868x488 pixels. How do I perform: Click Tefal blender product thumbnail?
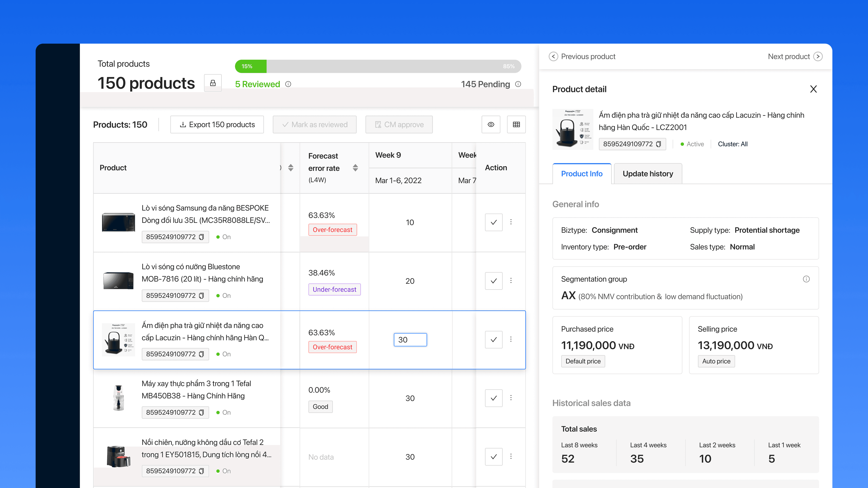118,398
